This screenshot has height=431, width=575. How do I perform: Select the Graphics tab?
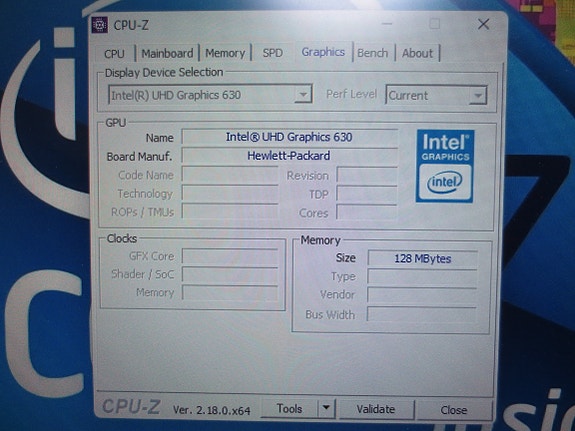pyautogui.click(x=323, y=52)
